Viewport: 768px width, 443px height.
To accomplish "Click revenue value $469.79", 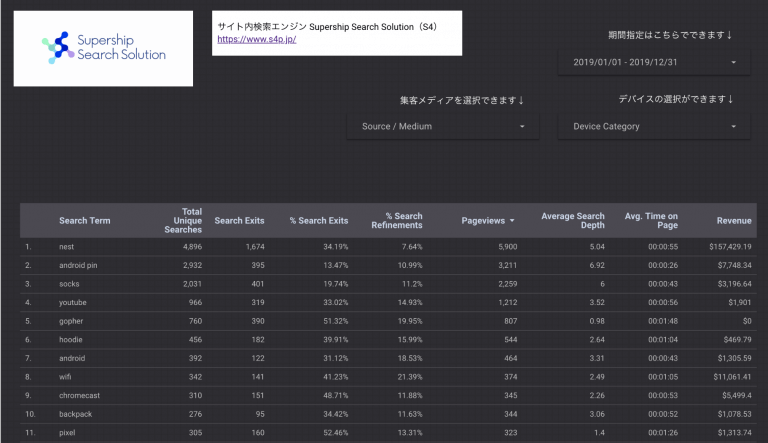I will (737, 340).
